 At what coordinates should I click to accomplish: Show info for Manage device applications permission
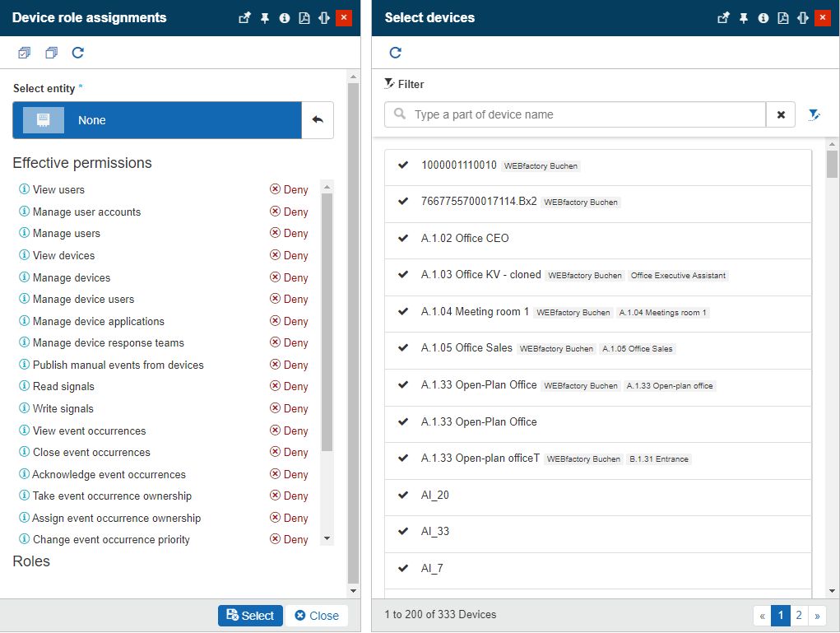(24, 321)
